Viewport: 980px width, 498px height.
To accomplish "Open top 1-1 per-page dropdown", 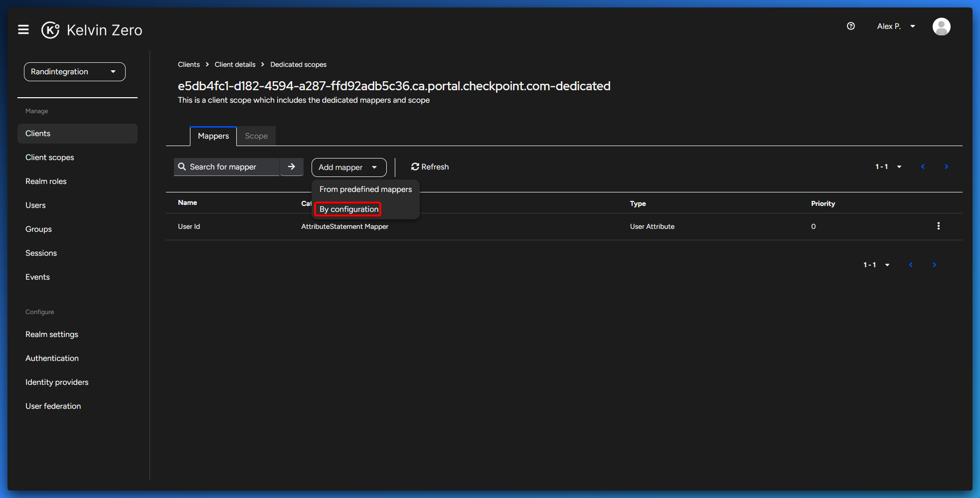I will 888,166.
